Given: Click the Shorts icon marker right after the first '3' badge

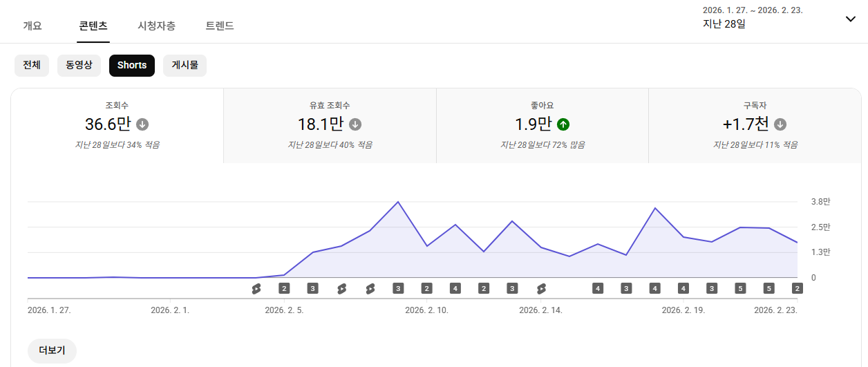Looking at the screenshot, I should click(341, 288).
